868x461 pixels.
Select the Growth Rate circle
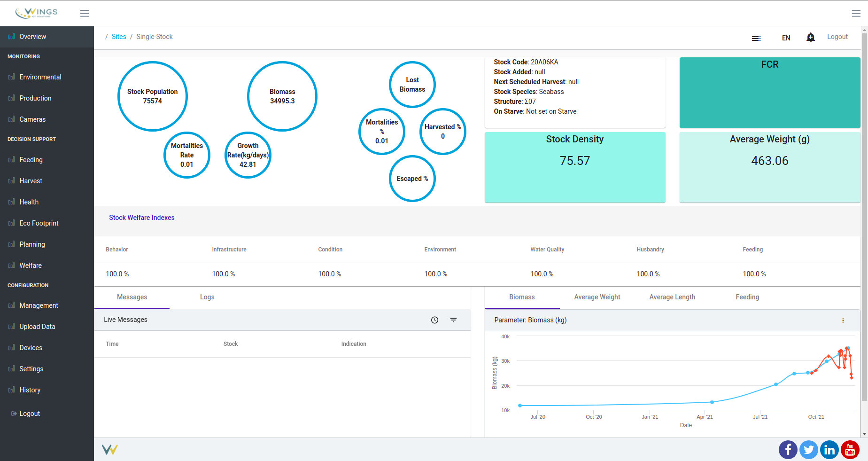[x=248, y=155]
